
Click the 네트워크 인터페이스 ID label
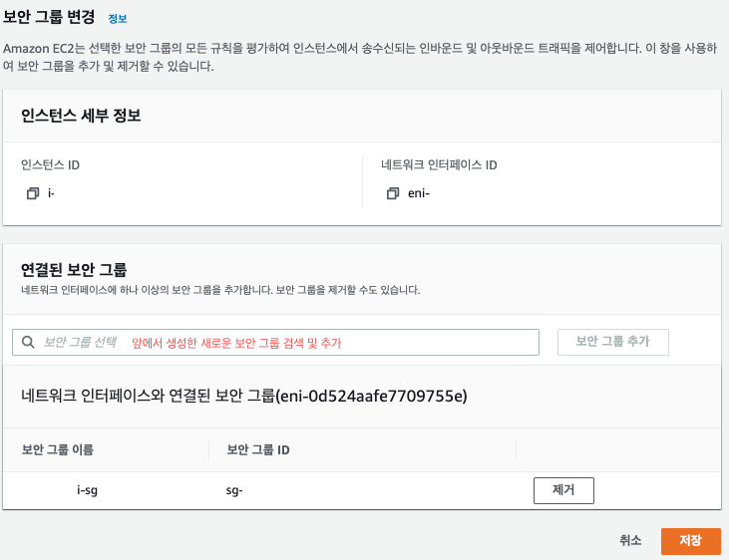[x=440, y=165]
